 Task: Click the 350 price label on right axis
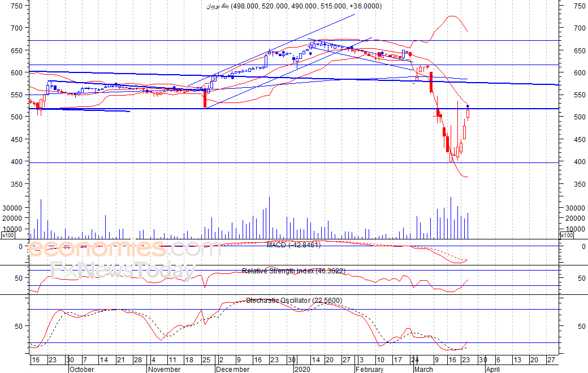pos(580,185)
